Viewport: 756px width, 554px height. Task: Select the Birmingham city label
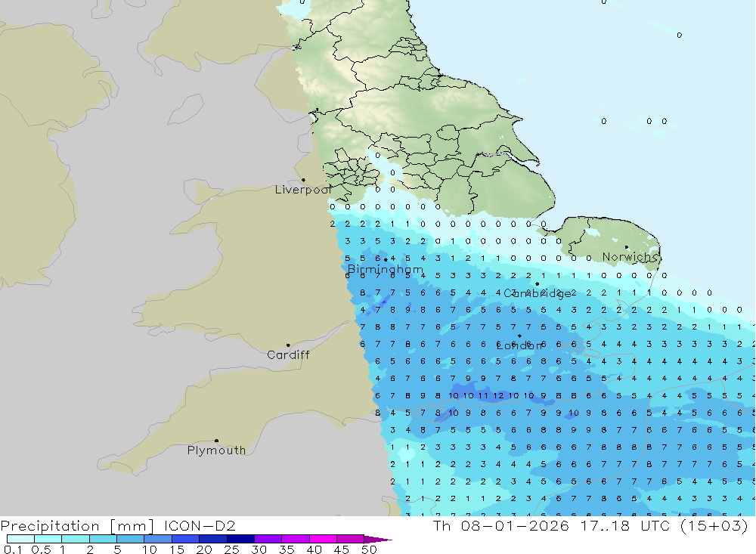386,270
